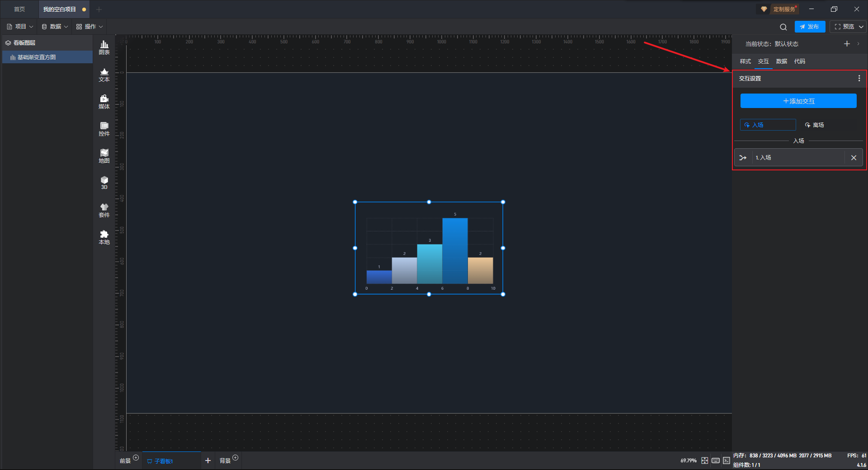
Task: Open the 项目 dropdown menu
Action: [20, 27]
